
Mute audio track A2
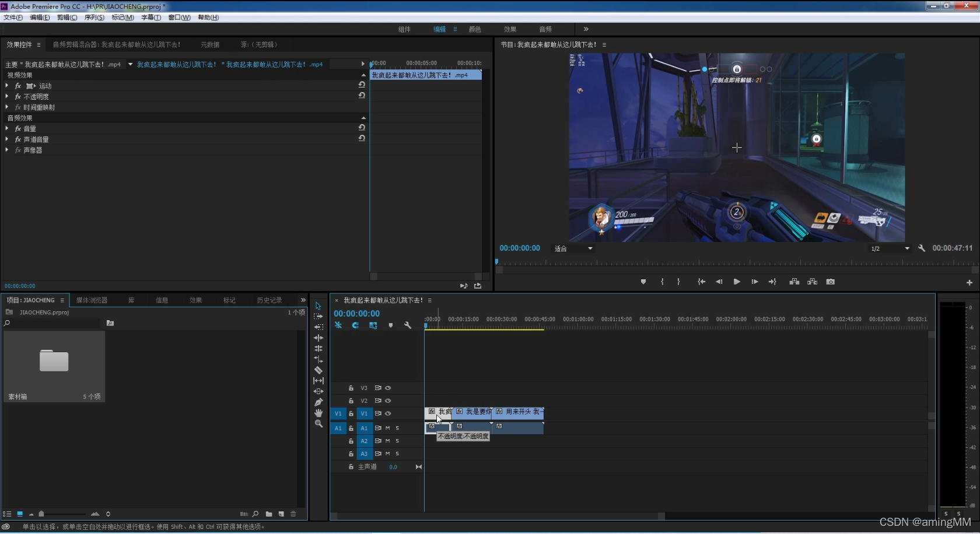[387, 441]
